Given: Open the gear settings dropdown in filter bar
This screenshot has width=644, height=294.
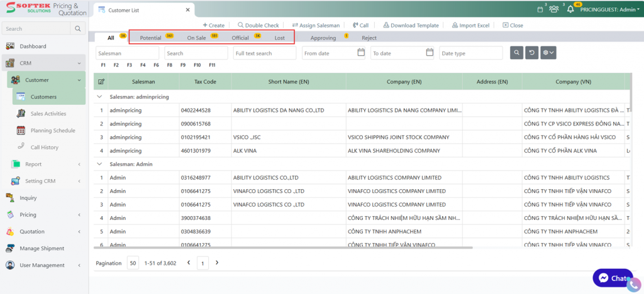Looking at the screenshot, I should coord(548,53).
